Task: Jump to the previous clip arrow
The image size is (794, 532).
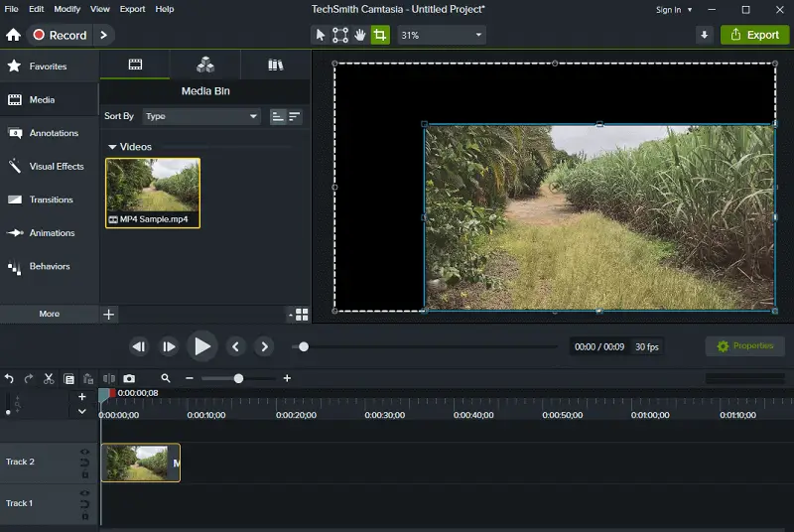Action: coord(236,346)
